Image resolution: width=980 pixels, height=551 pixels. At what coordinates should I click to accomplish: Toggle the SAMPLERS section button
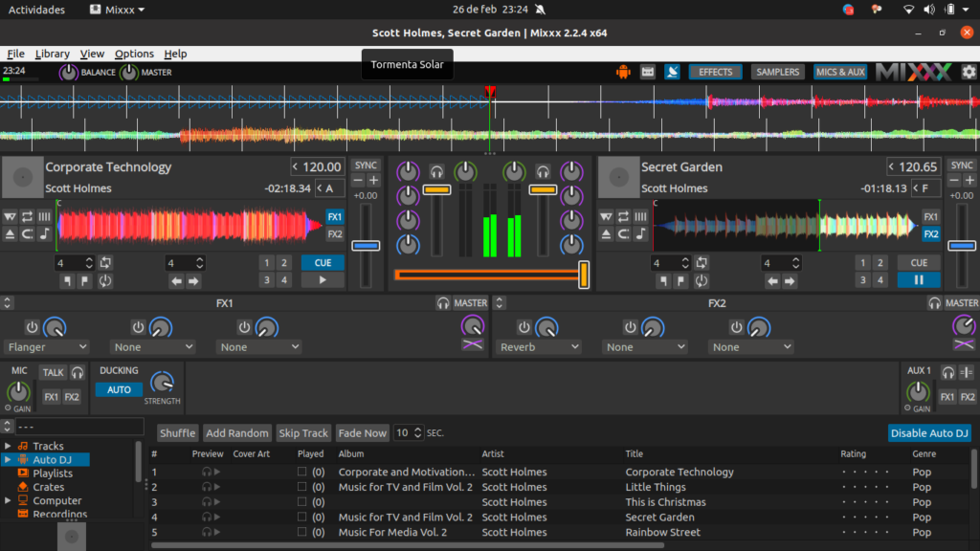[x=777, y=72]
